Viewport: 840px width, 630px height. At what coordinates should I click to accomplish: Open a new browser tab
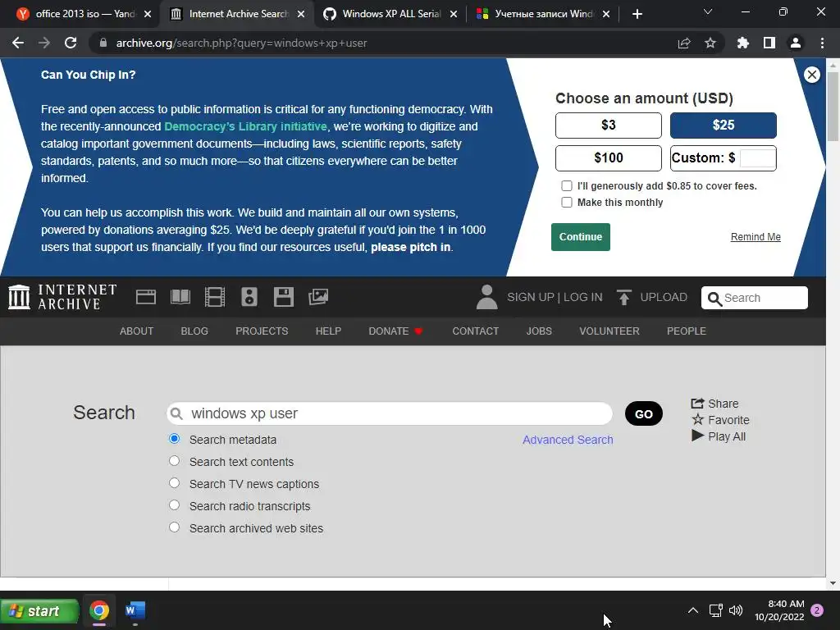[637, 14]
